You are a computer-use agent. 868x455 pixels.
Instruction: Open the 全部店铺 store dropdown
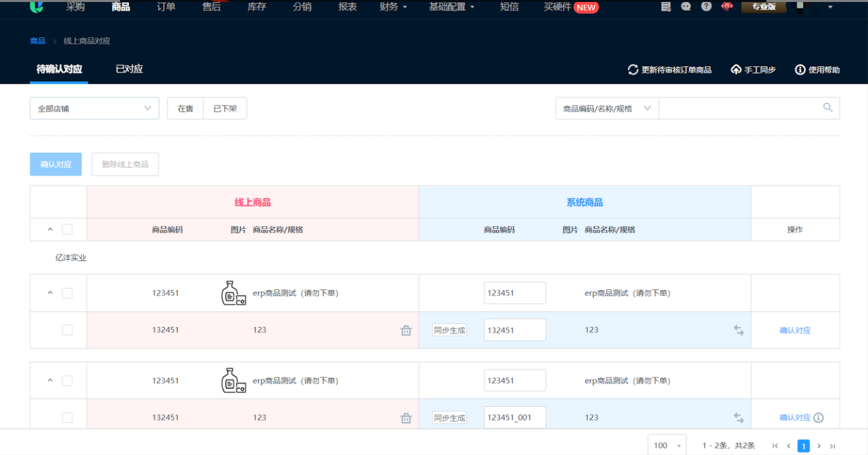94,109
